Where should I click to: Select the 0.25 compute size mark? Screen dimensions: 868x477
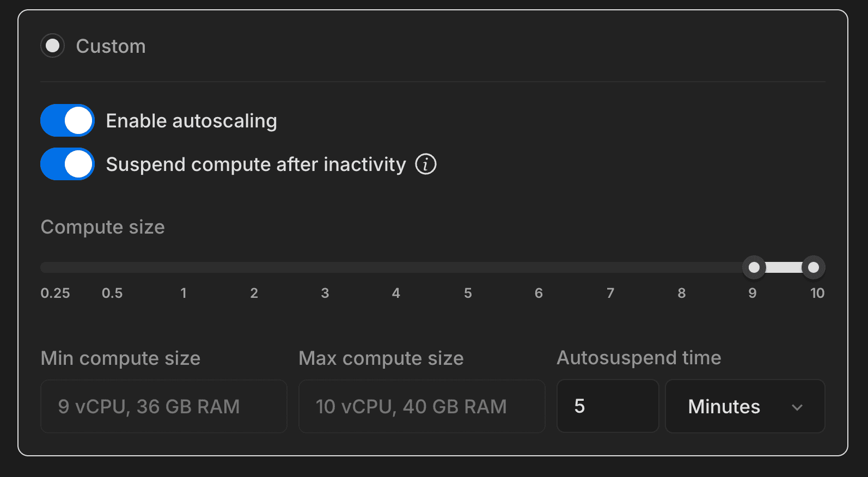click(x=55, y=293)
